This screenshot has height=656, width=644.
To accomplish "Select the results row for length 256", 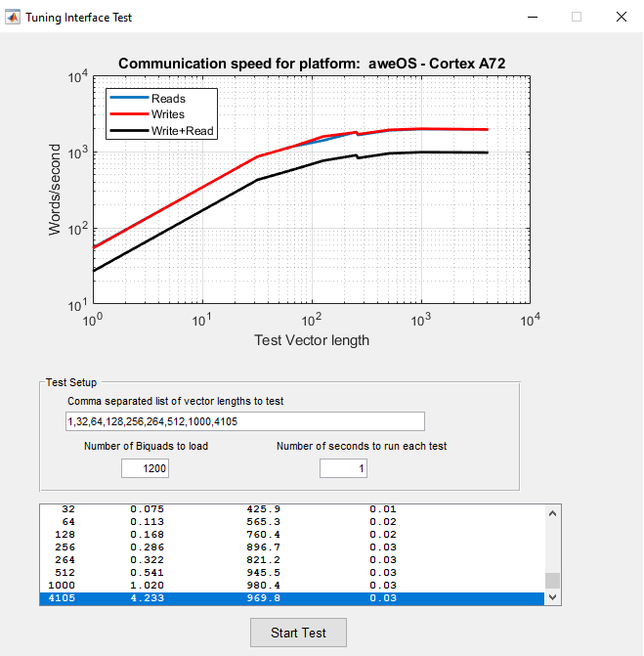I will point(291,547).
